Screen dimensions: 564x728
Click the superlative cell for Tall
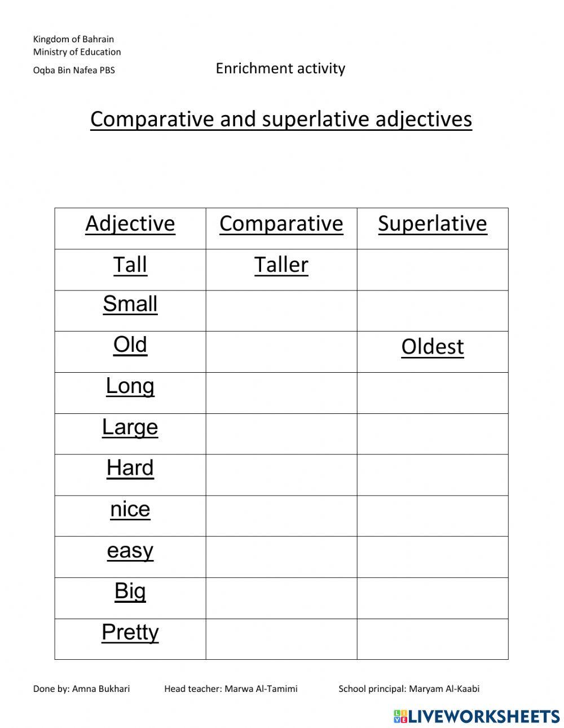[433, 270]
